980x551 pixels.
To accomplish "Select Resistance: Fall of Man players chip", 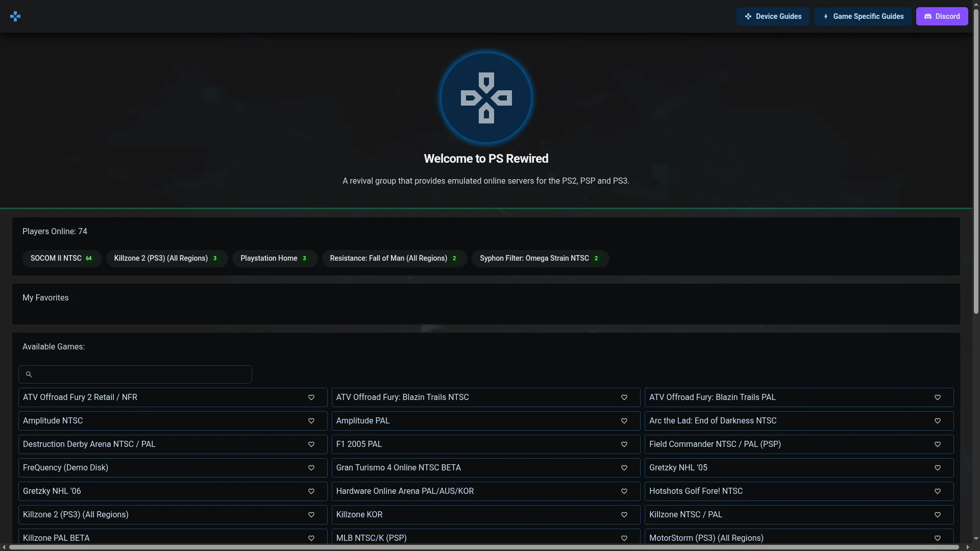I will click(x=394, y=259).
